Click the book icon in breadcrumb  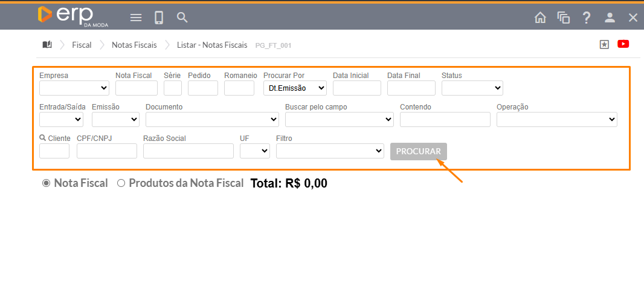click(x=47, y=45)
